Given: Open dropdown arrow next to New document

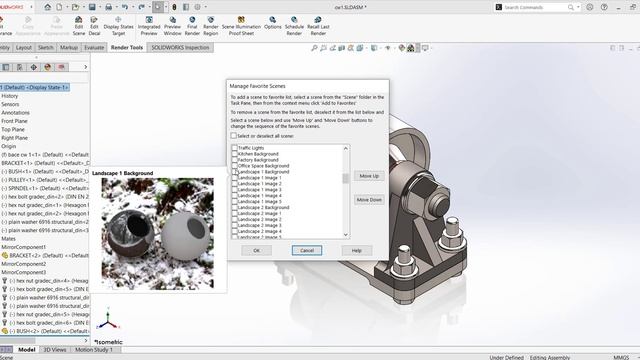Looking at the screenshot, I should click(x=67, y=7).
